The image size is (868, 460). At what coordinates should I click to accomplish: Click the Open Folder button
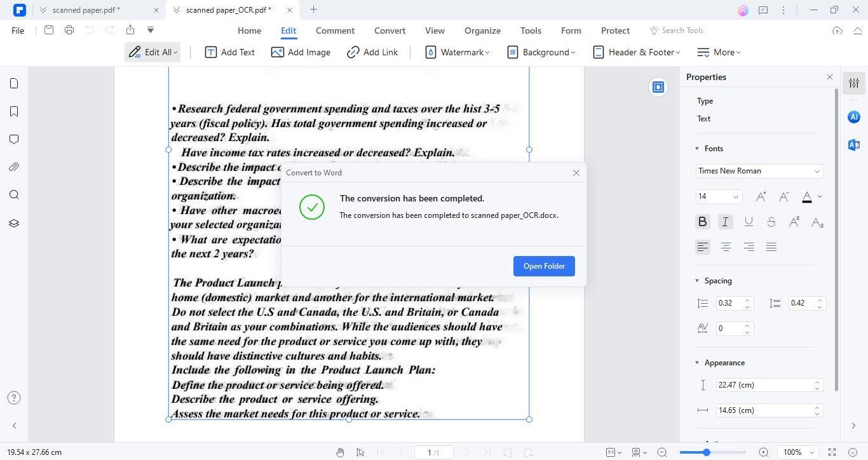543,266
